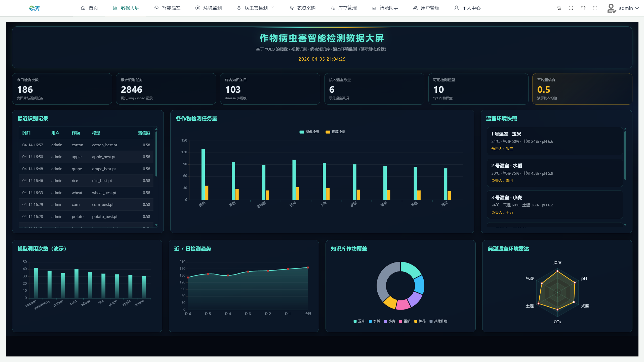
Task: Open 环境监测 menu item
Action: 208,8
